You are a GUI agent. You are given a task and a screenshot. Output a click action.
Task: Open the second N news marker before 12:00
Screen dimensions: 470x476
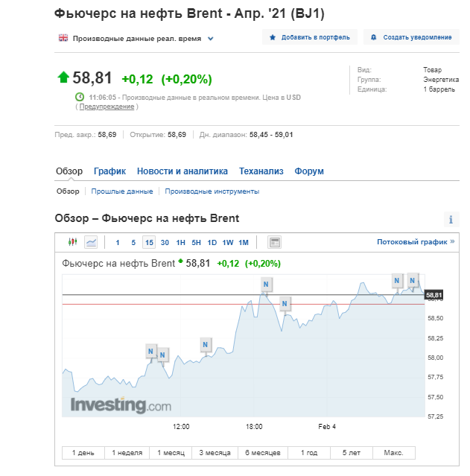[162, 355]
